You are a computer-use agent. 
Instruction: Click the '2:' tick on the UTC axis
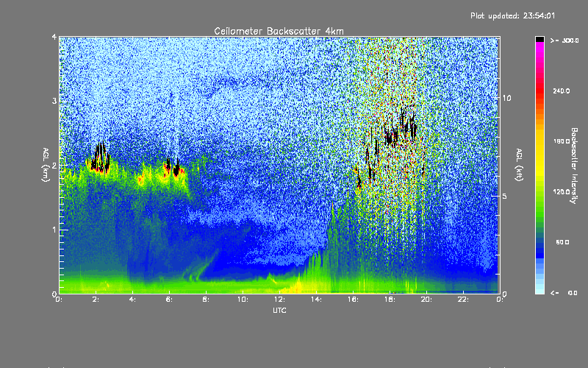96,300
